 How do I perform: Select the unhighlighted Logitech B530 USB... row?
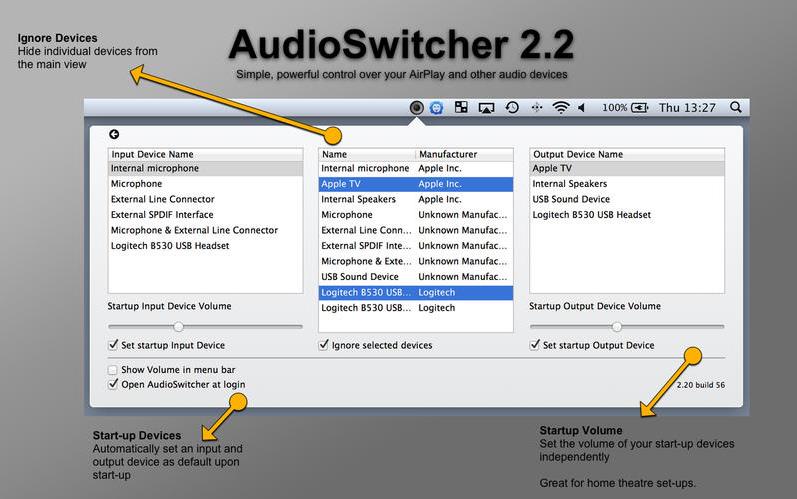point(416,307)
